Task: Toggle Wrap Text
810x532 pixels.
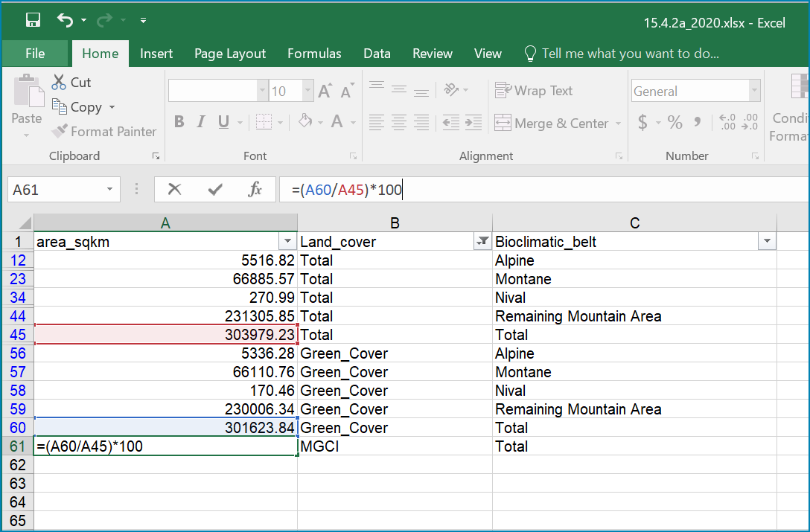Action: (534, 90)
